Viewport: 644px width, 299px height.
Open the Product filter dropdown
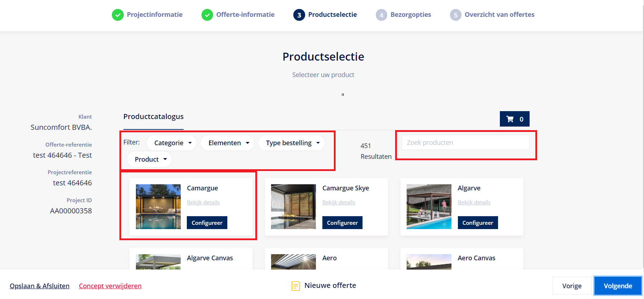[149, 160]
